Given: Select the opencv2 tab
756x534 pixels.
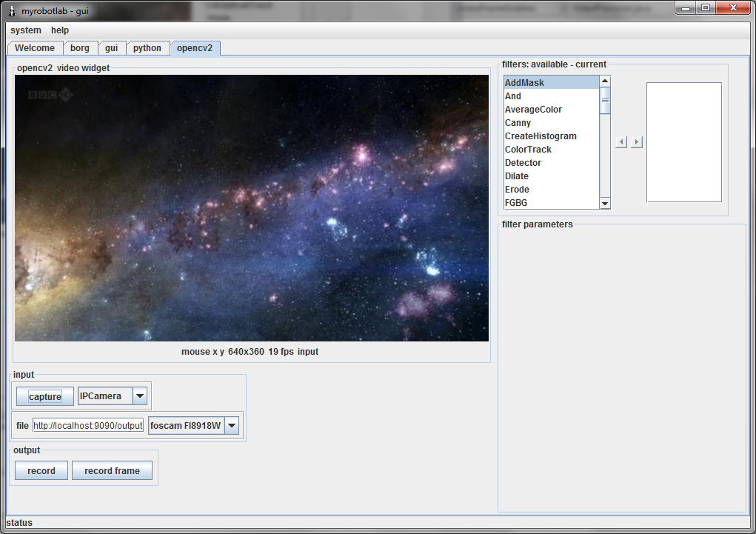Looking at the screenshot, I should click(195, 47).
